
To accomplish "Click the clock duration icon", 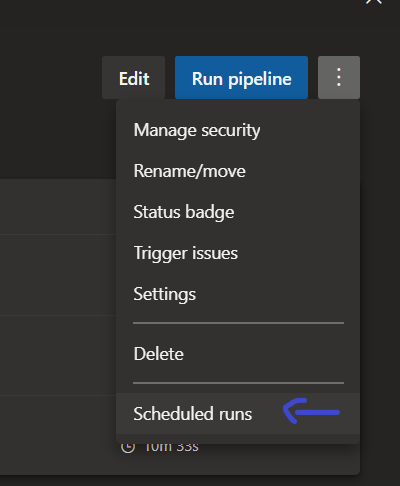I will (x=128, y=447).
